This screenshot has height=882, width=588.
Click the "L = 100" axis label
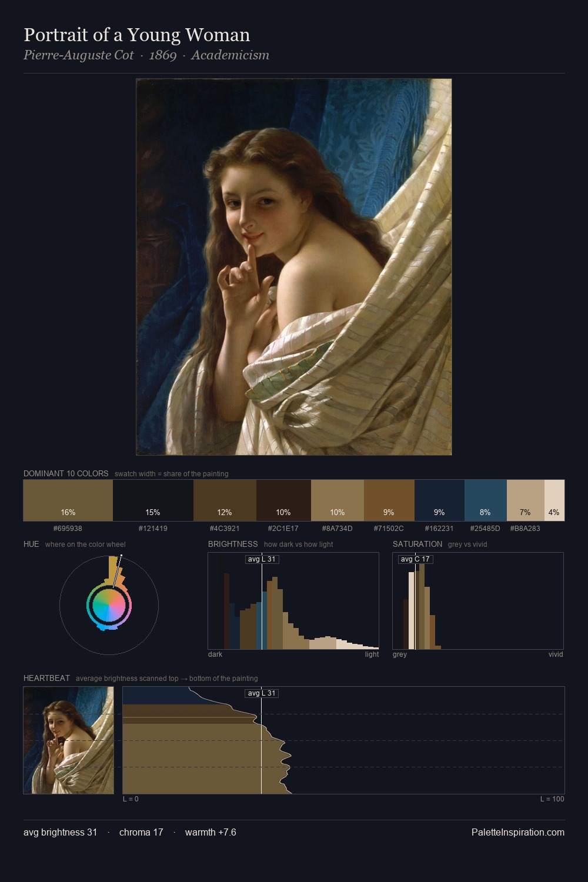point(552,799)
